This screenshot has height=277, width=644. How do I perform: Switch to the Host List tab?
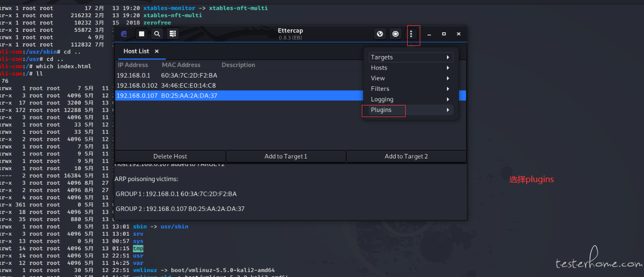coord(137,51)
